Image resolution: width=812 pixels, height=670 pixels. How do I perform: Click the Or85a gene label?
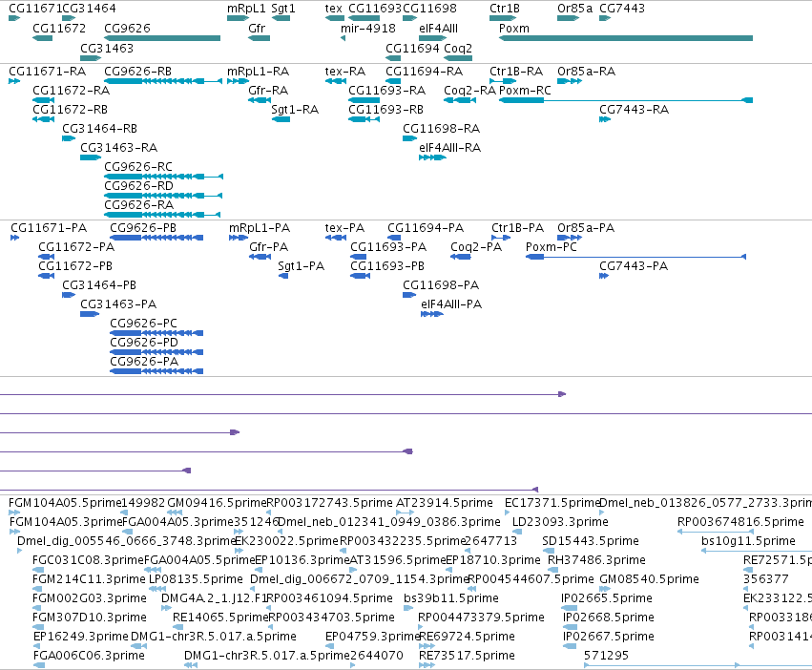pos(574,9)
